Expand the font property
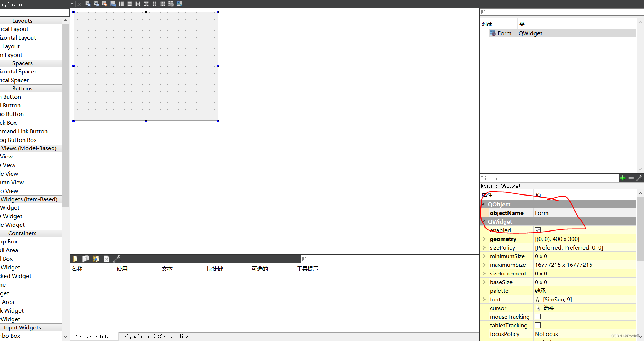 tap(484, 299)
